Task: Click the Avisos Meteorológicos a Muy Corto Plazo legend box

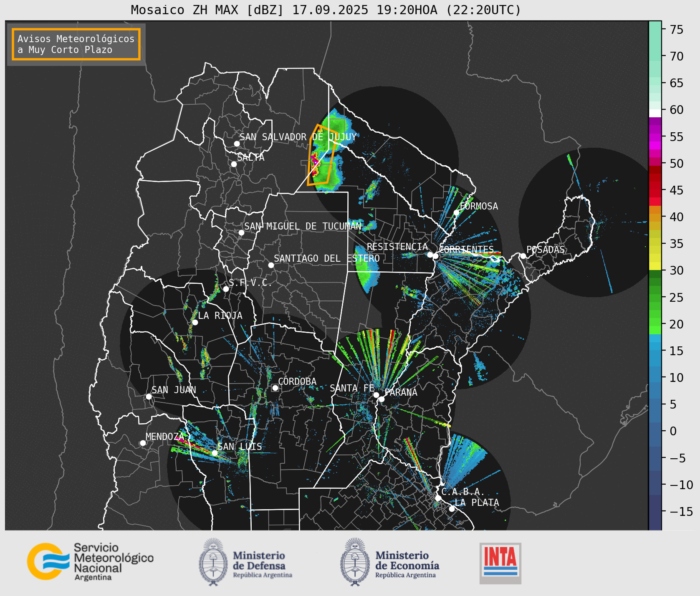Action: (x=76, y=44)
